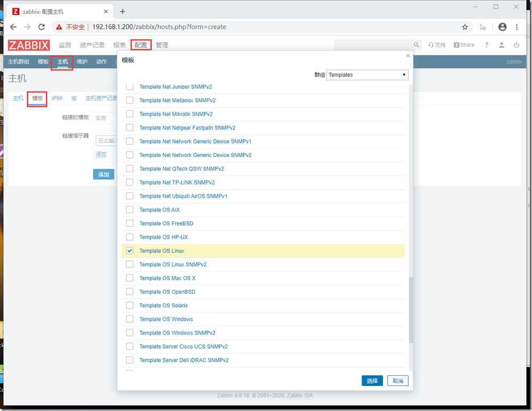Open Template OS AIX link

coord(159,210)
